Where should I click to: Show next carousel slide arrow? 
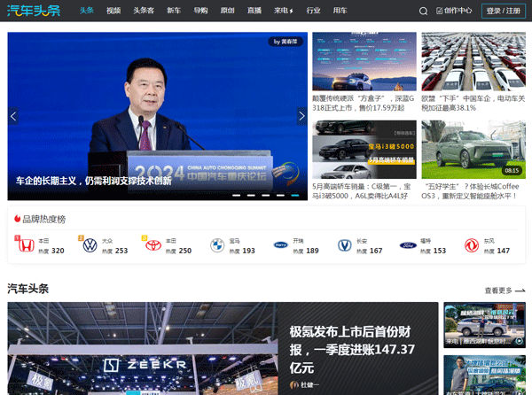tap(302, 116)
